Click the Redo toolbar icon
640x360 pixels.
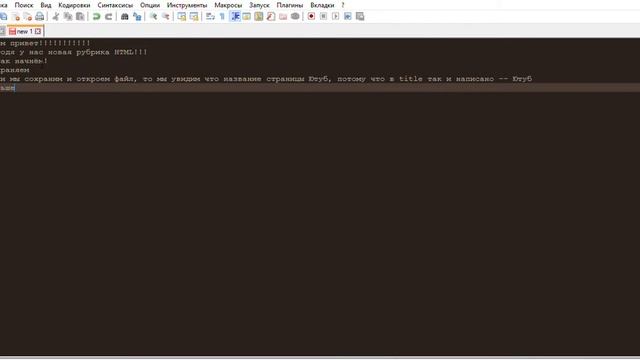tap(109, 16)
